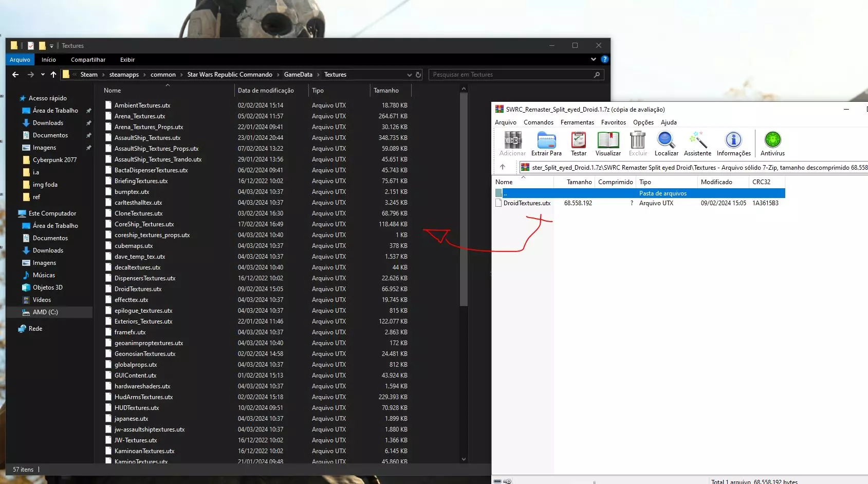This screenshot has width=868, height=484.
Task: Open Visualizar in WinRAR toolbar
Action: point(608,144)
